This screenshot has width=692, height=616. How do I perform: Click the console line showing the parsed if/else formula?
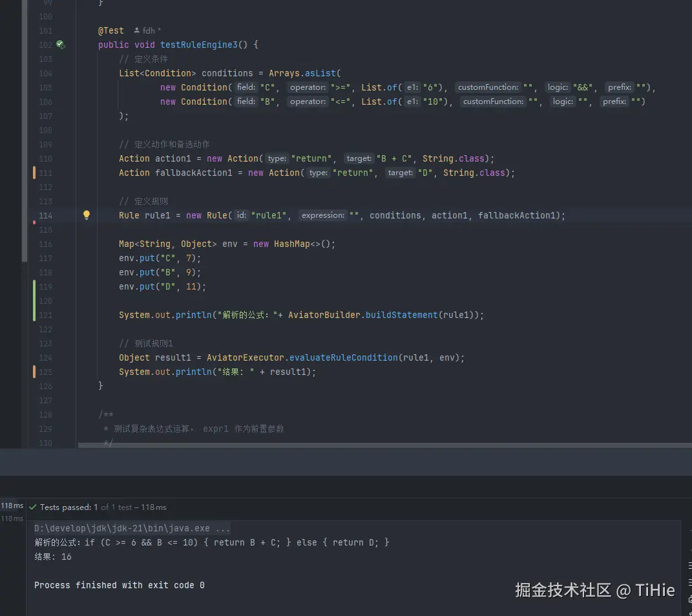[x=212, y=542]
